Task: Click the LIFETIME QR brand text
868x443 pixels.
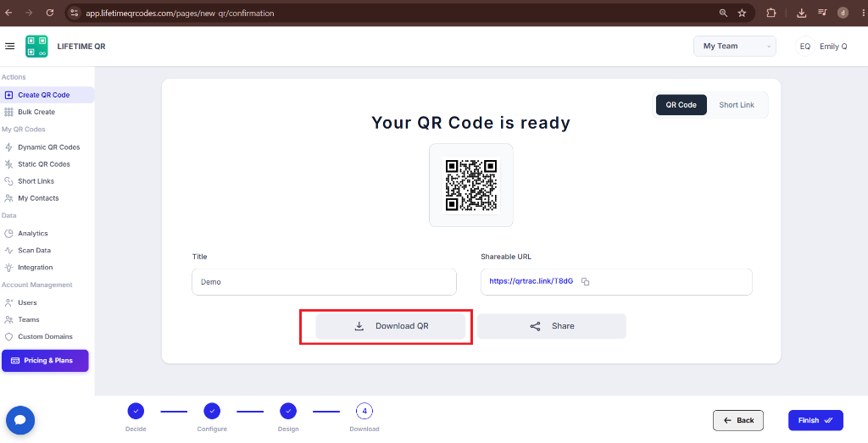Action: (x=81, y=47)
